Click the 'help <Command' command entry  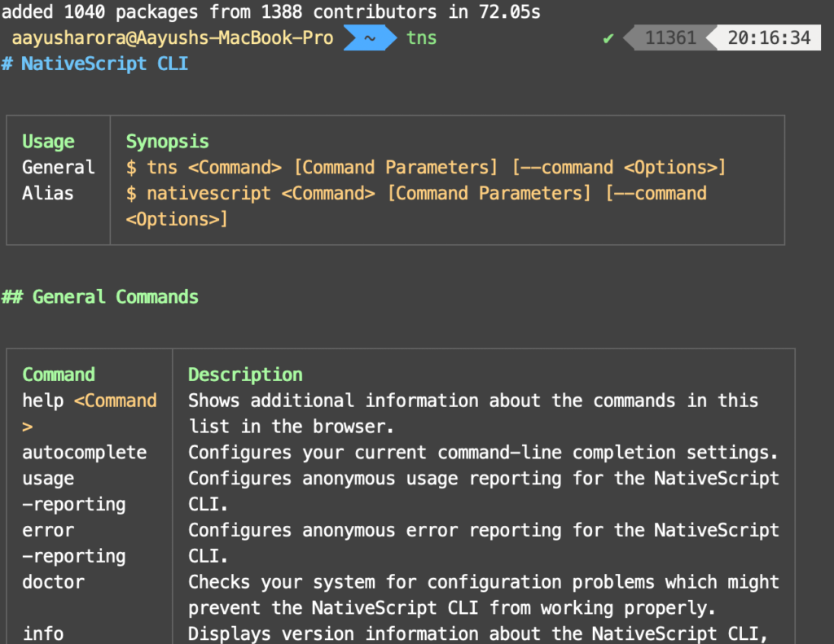point(90,401)
